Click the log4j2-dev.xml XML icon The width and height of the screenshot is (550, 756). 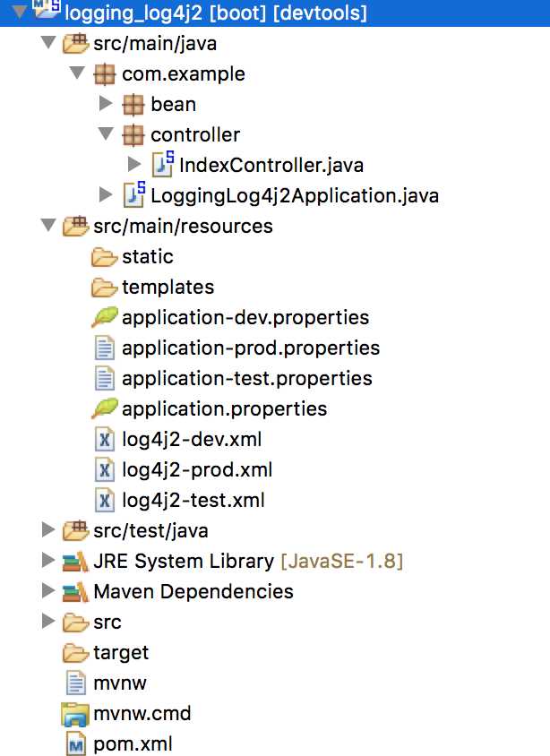click(105, 439)
